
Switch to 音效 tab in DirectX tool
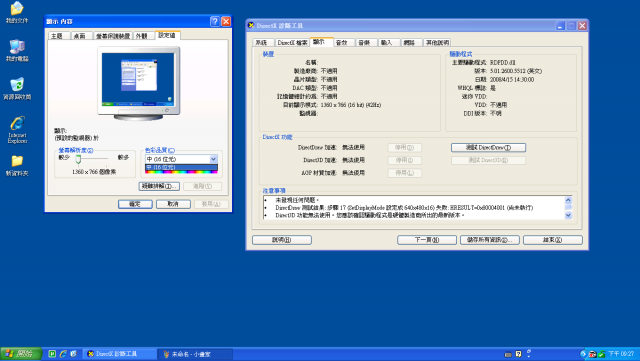pyautogui.click(x=344, y=42)
